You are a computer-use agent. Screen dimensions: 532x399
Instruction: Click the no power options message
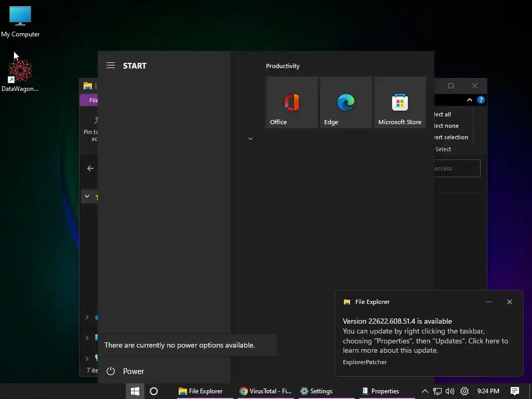[179, 345]
